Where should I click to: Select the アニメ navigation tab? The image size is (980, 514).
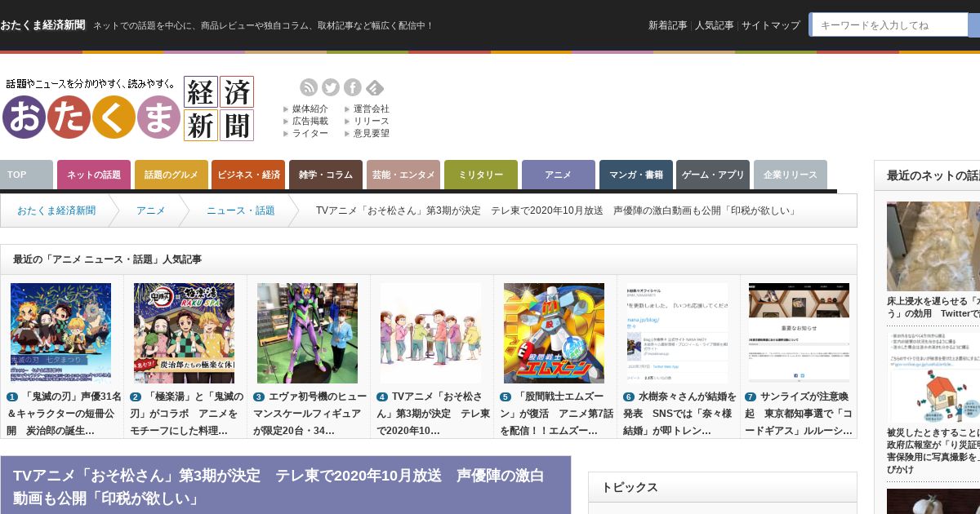pos(559,175)
